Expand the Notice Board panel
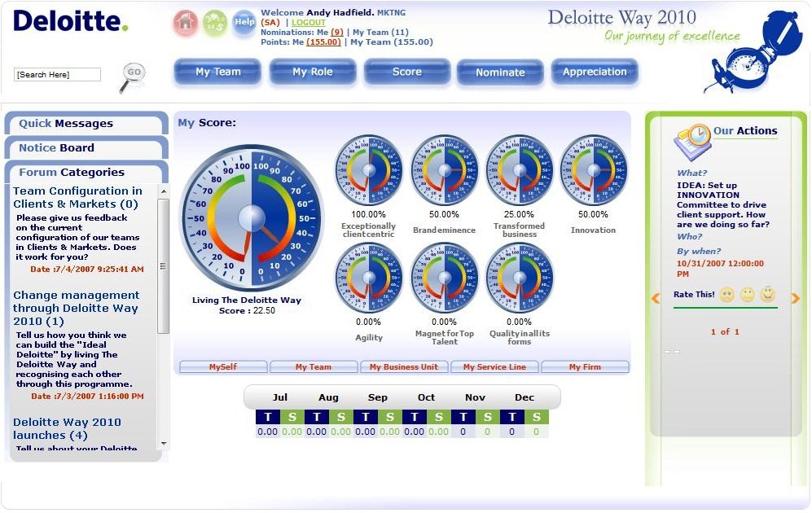 86,148
